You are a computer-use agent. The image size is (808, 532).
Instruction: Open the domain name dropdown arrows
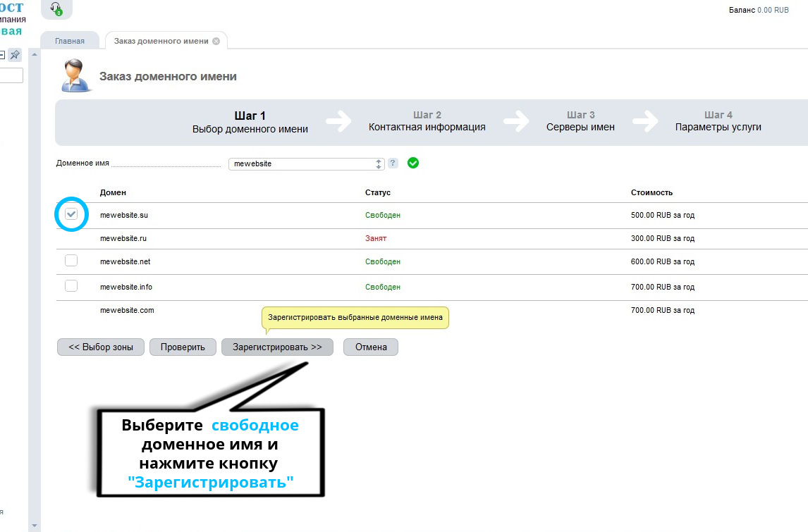point(379,163)
